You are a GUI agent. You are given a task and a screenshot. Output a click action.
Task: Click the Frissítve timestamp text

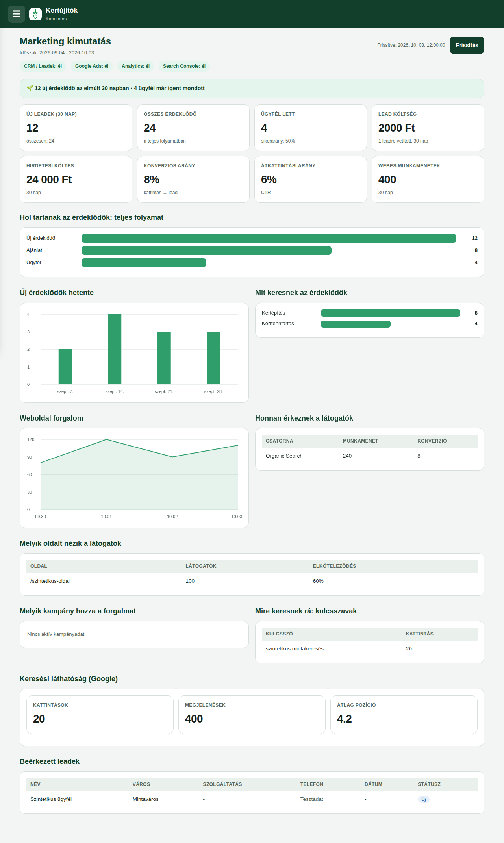(x=411, y=45)
